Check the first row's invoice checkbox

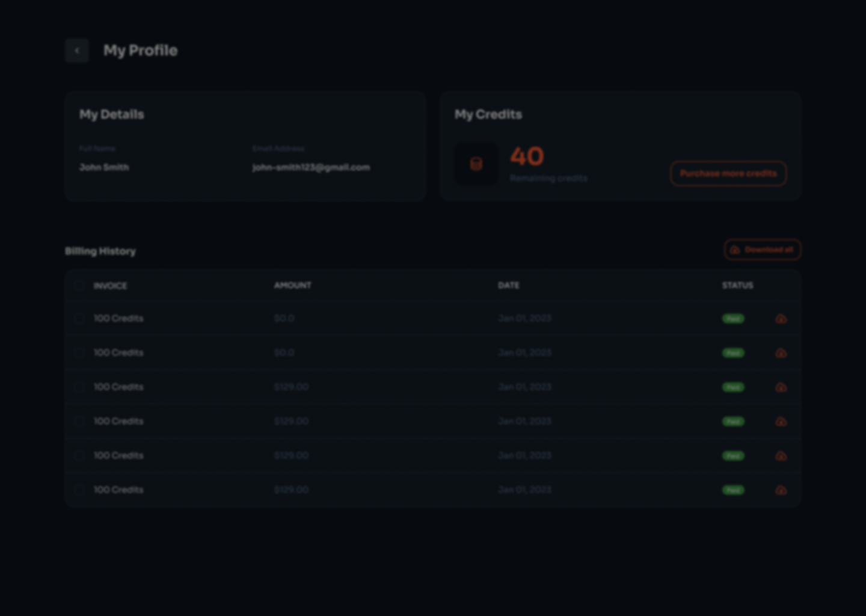point(79,318)
